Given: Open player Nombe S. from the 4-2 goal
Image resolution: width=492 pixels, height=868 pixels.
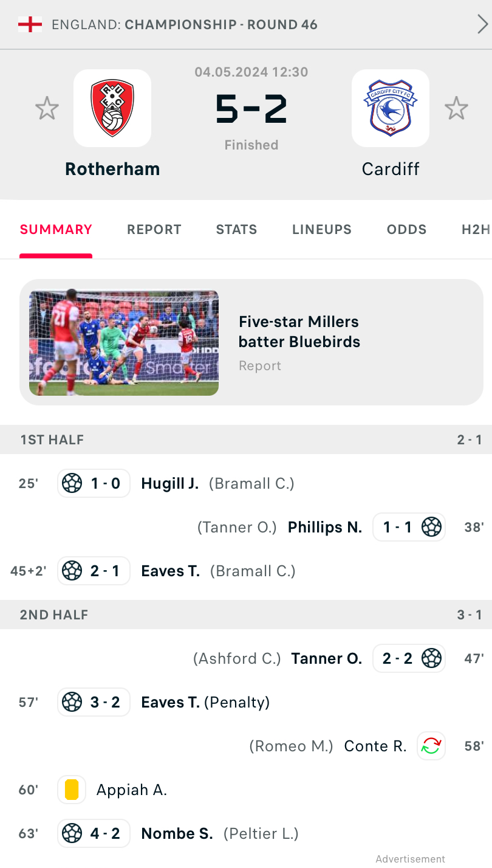Looking at the screenshot, I should tap(177, 833).
